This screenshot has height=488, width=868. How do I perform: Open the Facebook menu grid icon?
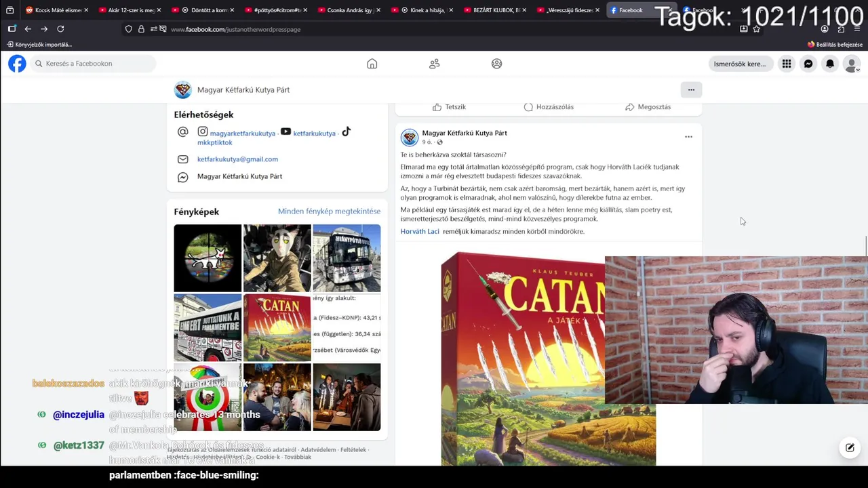pos(787,64)
